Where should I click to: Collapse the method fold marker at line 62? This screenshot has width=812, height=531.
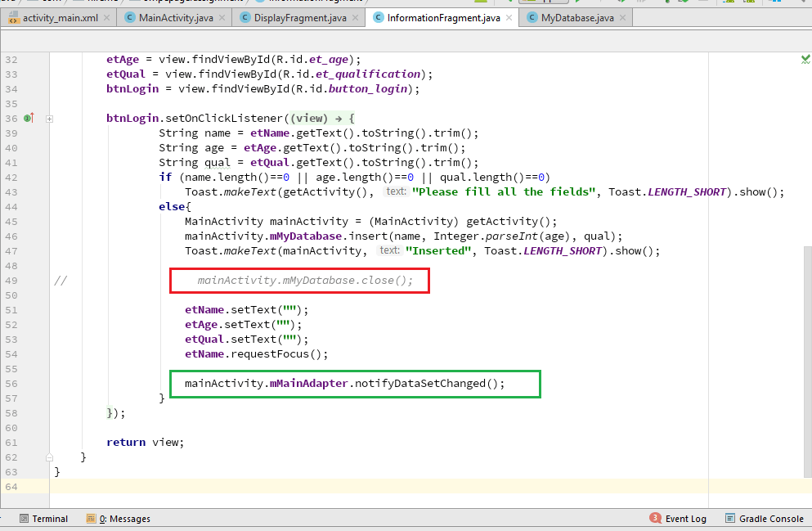(x=49, y=457)
